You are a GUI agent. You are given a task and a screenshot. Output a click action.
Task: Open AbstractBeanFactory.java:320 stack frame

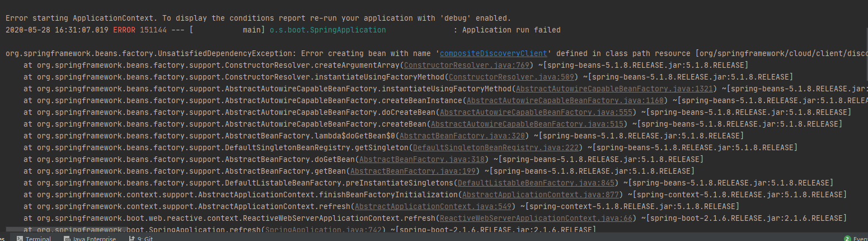coord(464,136)
